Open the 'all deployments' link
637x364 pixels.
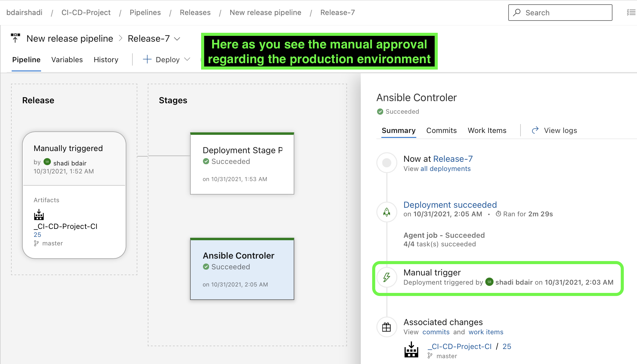(x=445, y=169)
